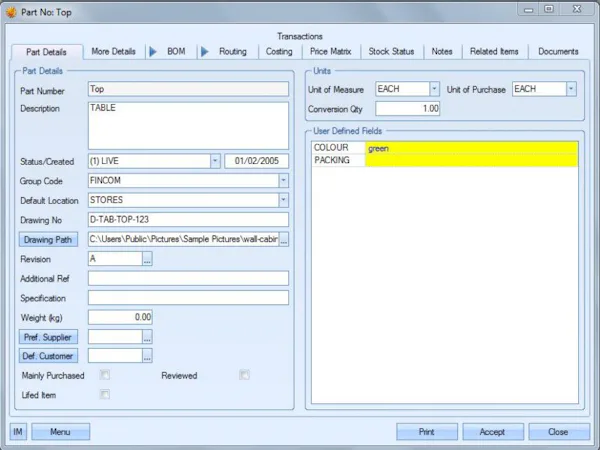Toggle the Lifed Item checkbox
Image resolution: width=600 pixels, height=450 pixels.
104,394
